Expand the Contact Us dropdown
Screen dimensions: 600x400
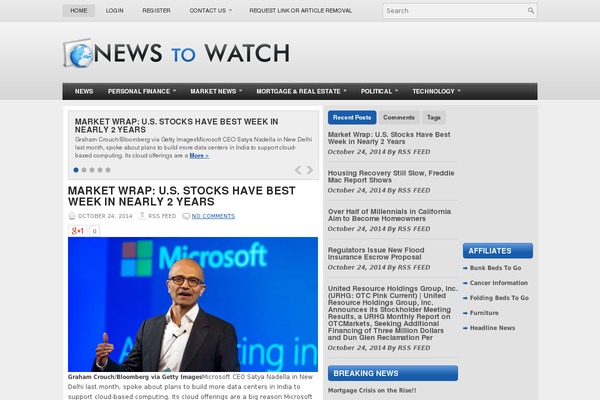(210, 11)
